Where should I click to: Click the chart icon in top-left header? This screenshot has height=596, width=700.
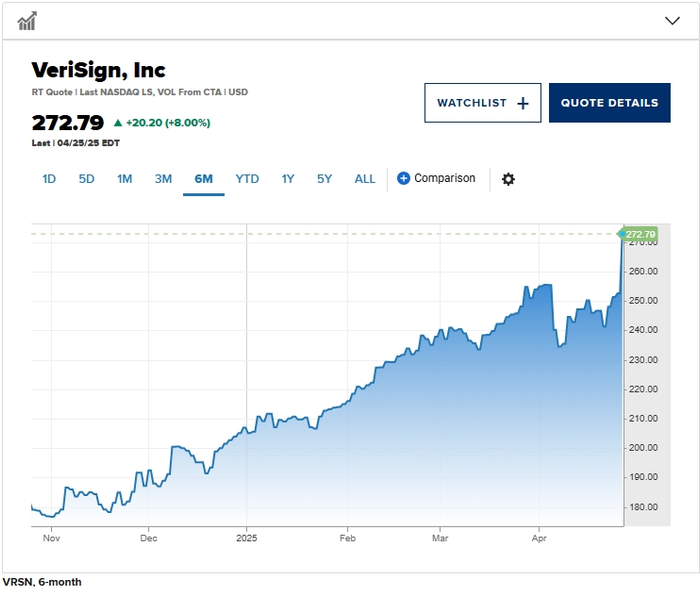[28, 20]
